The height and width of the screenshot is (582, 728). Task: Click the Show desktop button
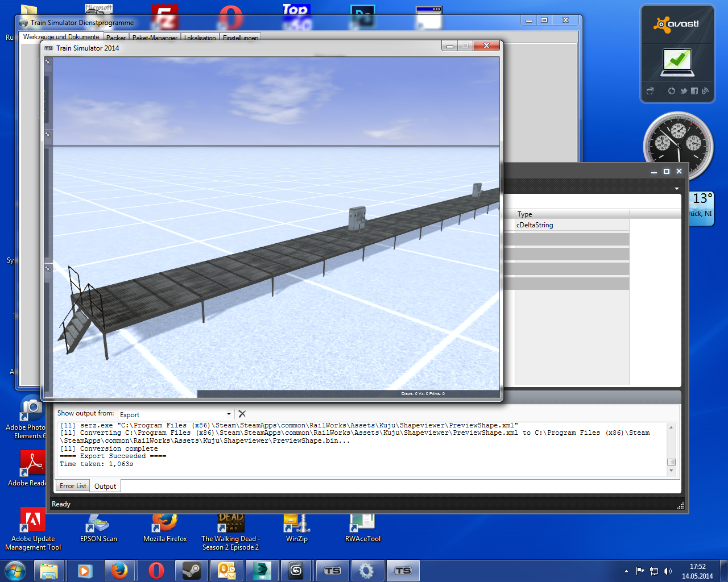723,571
